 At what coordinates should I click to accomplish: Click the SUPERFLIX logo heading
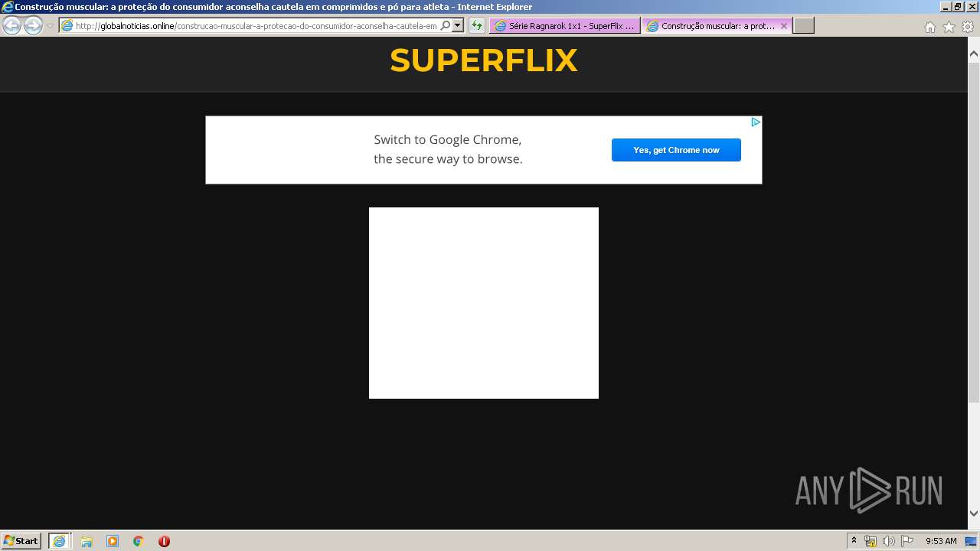483,60
